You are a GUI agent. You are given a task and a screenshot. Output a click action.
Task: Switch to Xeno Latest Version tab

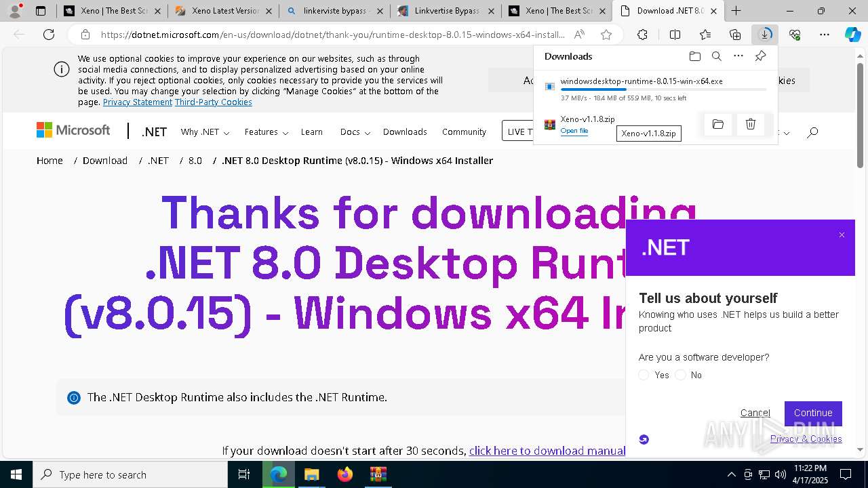[x=223, y=11]
